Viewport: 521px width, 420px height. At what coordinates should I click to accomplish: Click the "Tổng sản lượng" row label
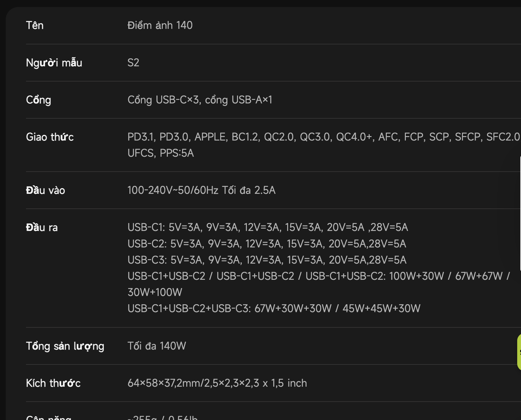(x=65, y=346)
